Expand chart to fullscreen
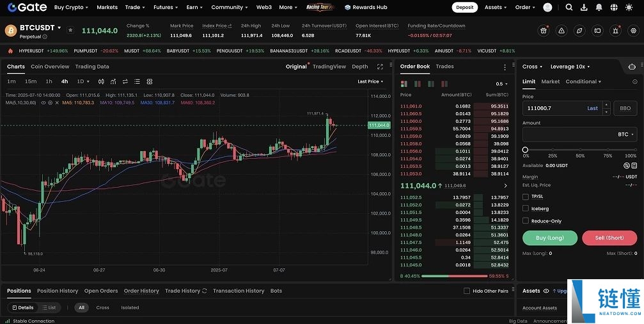Viewport: 644px width, 324px height. (x=380, y=67)
